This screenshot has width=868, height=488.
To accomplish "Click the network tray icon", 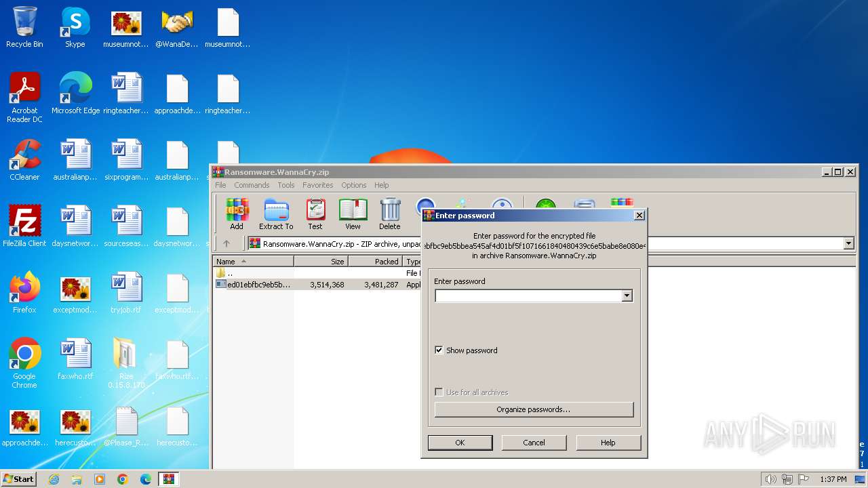I will pos(787,479).
